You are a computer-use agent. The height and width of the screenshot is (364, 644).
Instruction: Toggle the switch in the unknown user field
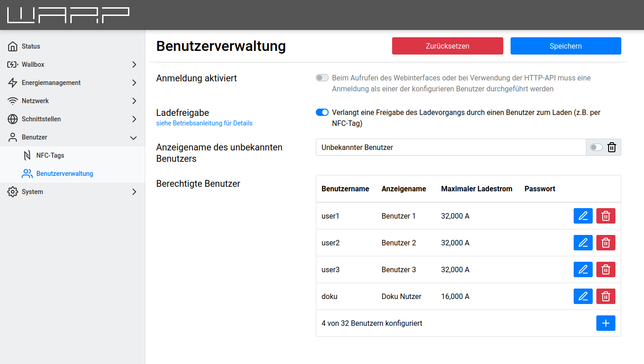click(x=596, y=147)
